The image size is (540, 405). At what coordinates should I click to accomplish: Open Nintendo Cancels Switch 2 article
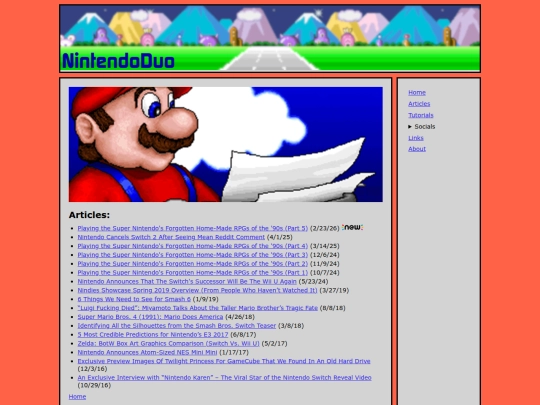pyautogui.click(x=171, y=237)
